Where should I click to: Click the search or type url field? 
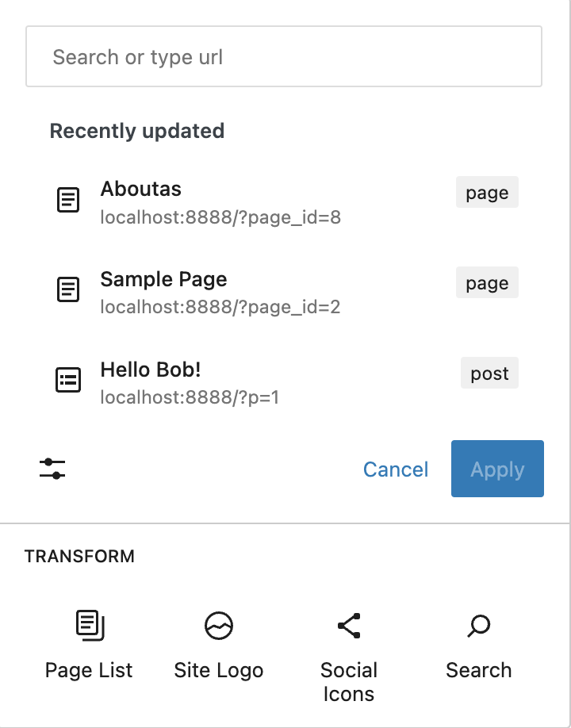coord(283,56)
